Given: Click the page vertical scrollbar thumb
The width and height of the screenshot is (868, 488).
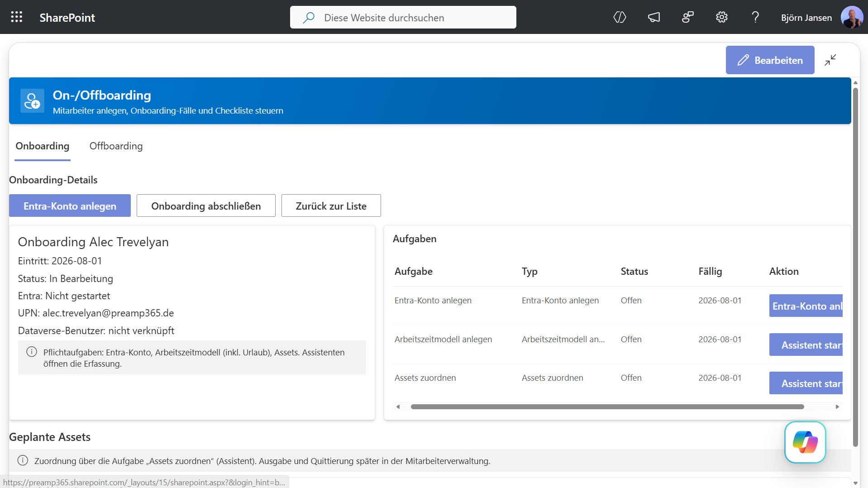Looking at the screenshot, I should 855,267.
